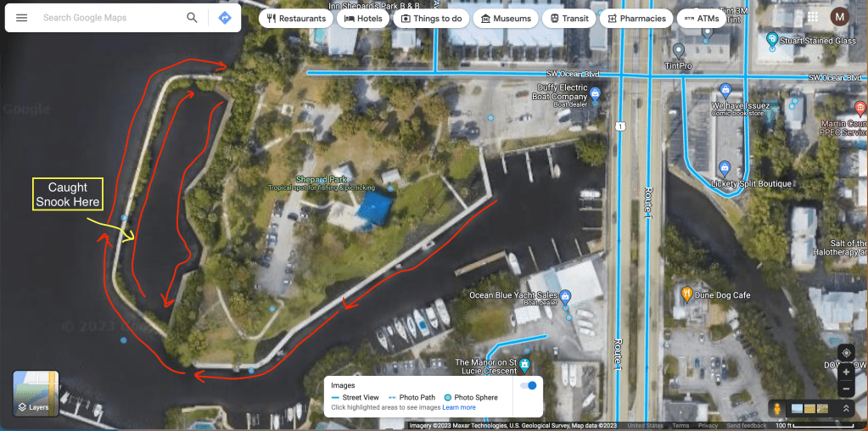Open the Dune Dog Cafe marker
Screen dimensions: 868x431
(x=687, y=294)
